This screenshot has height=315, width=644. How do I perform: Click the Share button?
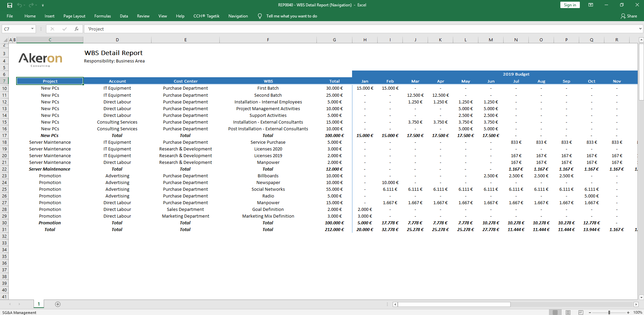629,16
